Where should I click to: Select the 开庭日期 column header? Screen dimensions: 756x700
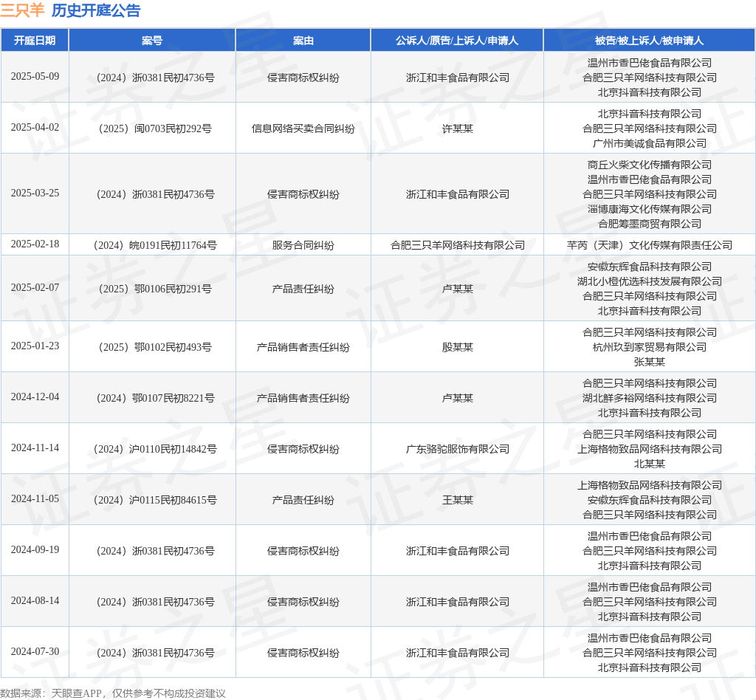(x=35, y=41)
